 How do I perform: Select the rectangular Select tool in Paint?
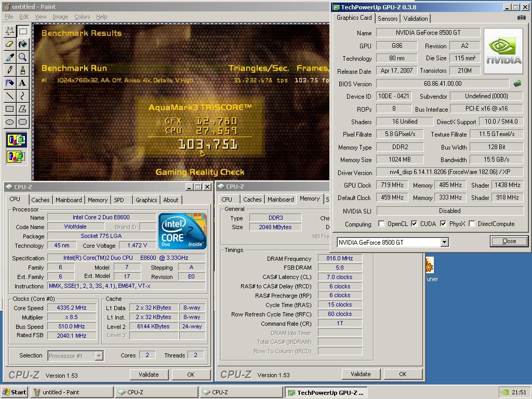click(x=23, y=32)
